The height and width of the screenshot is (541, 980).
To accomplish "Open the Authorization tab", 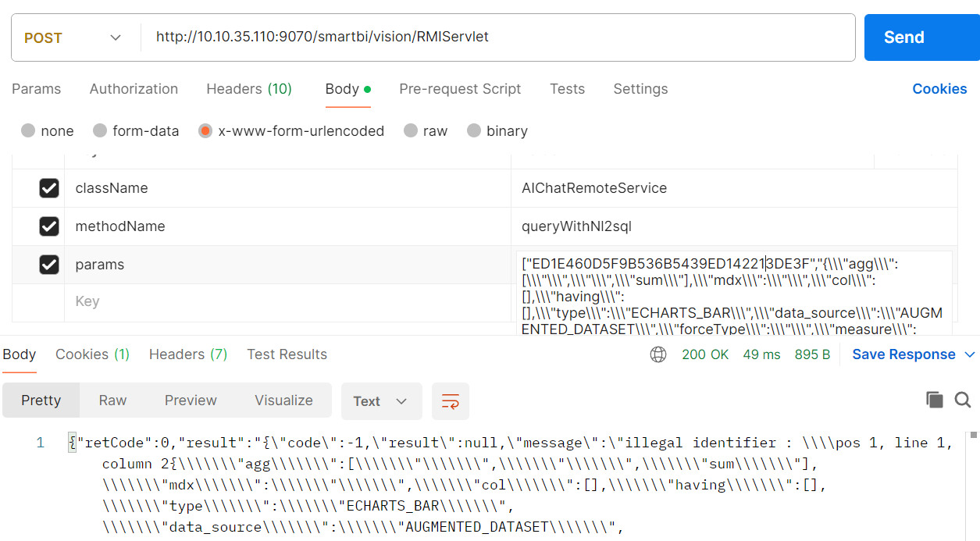I will pyautogui.click(x=134, y=89).
